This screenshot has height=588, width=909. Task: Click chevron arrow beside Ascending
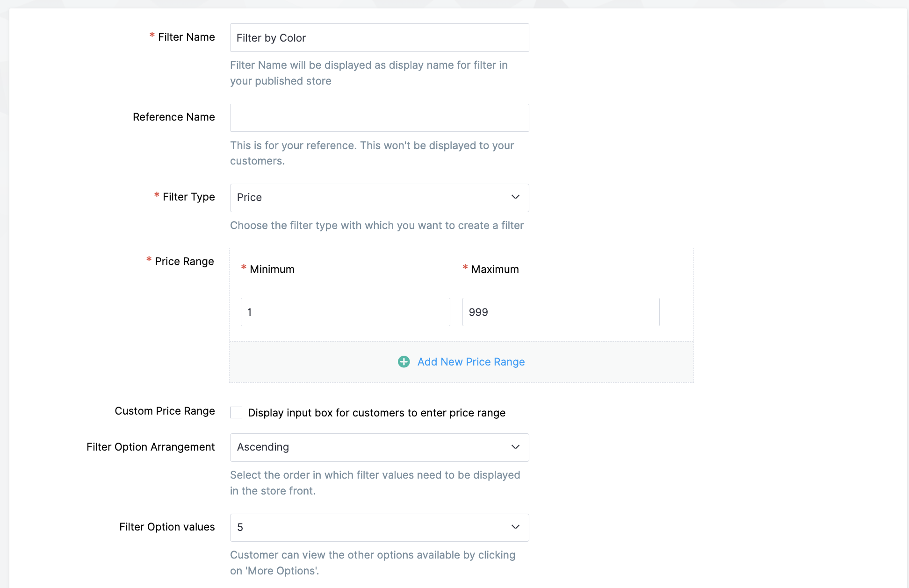pos(515,447)
